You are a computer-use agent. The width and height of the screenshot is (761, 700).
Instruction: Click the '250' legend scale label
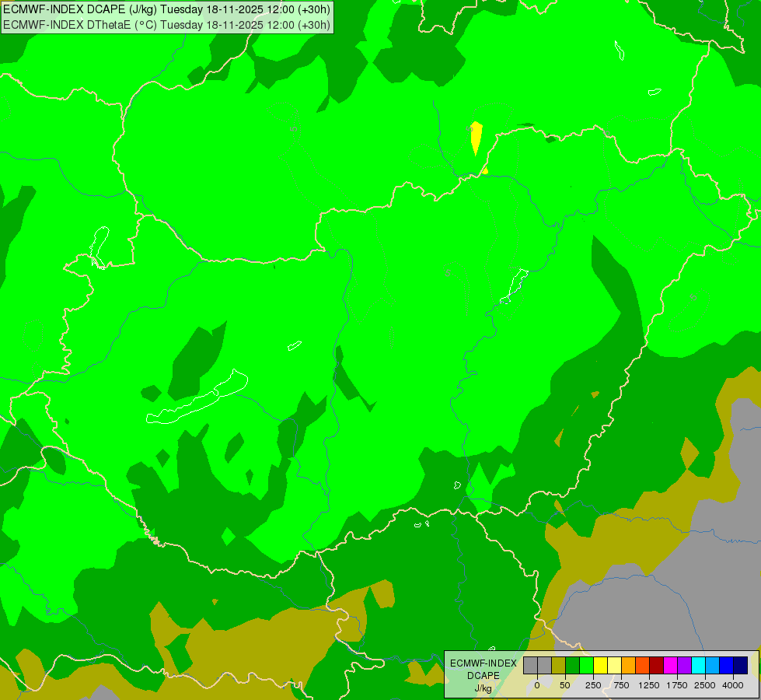click(x=593, y=685)
